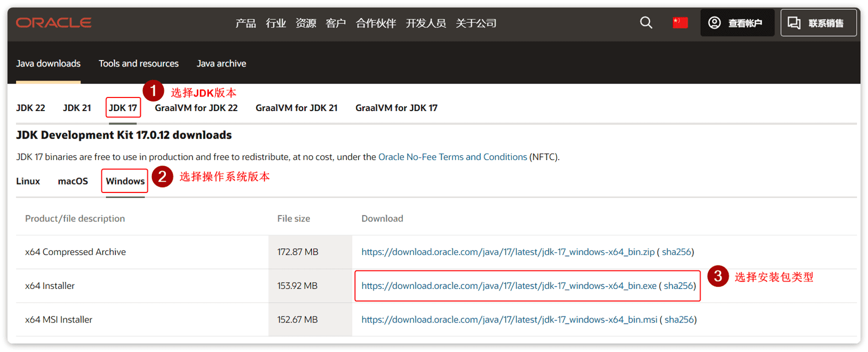This screenshot has height=352, width=868.
Task: Click the 152.67 MB file size
Action: (x=297, y=319)
